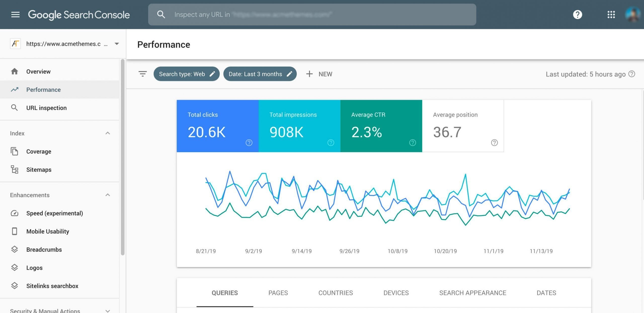Screen dimensions: 644x313
Task: Select the COUNTRIES tab in performance report
Action: click(x=336, y=293)
